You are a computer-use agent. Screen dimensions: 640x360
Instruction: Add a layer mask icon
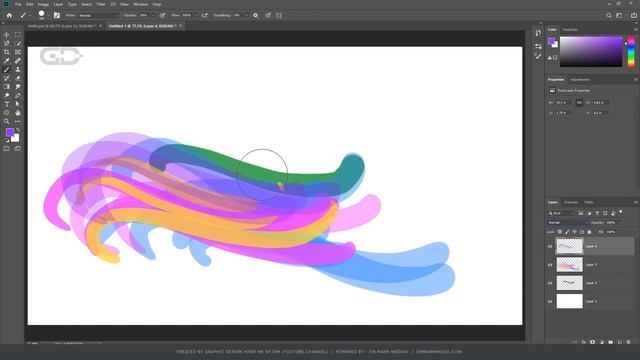(x=593, y=342)
